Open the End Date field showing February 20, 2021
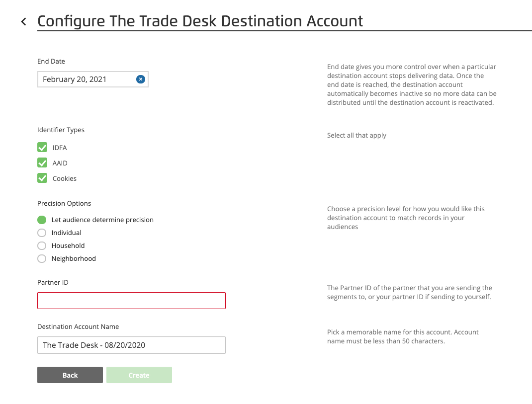Viewport: 532px width, 404px height. (x=92, y=79)
